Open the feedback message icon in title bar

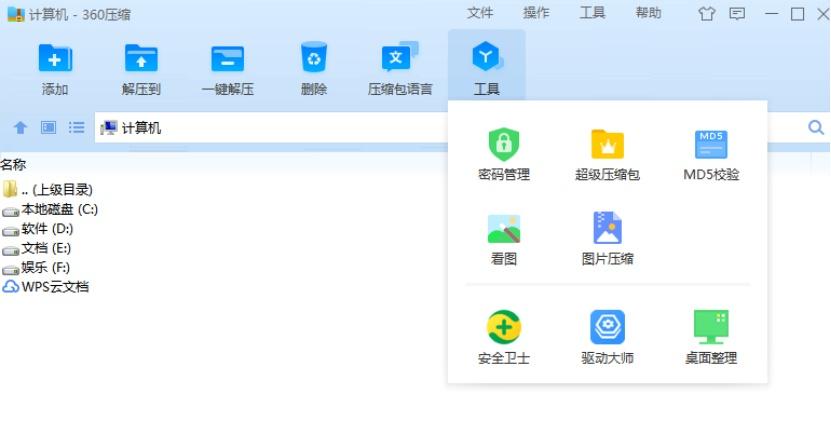[x=737, y=14]
